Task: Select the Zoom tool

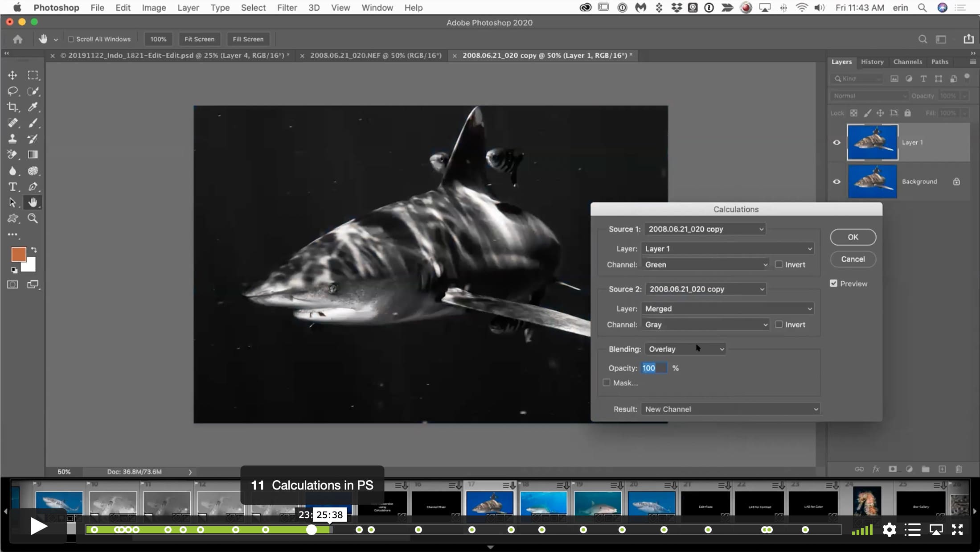Action: pos(33,218)
